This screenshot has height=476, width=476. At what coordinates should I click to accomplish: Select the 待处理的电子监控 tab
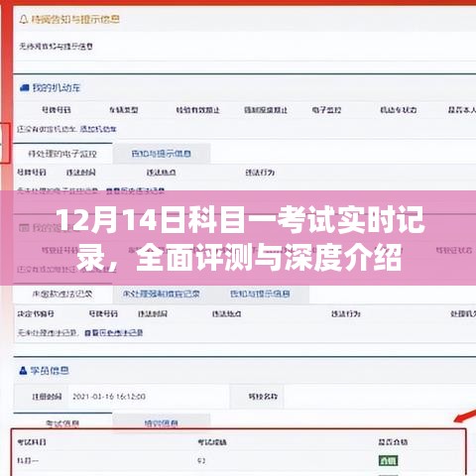pyautogui.click(x=62, y=154)
